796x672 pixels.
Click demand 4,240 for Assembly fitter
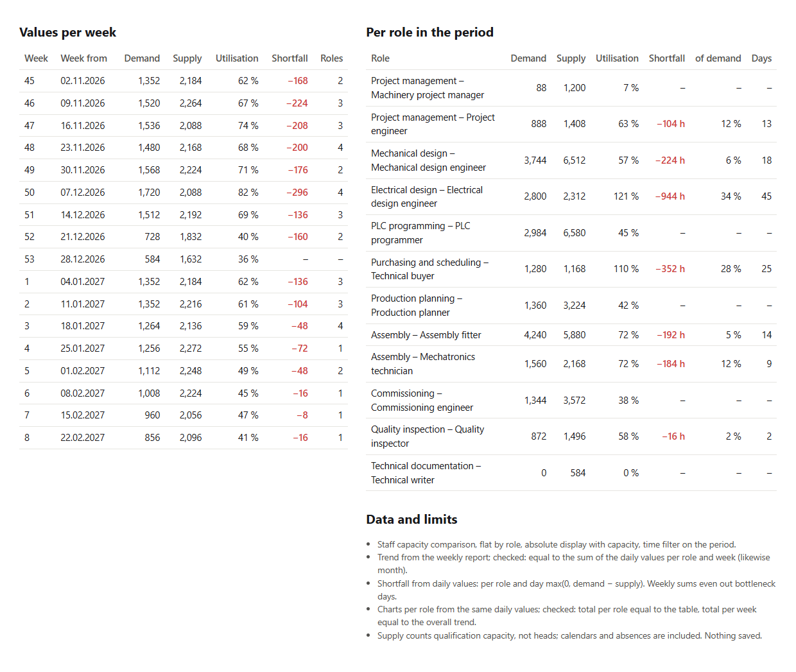[x=535, y=335]
